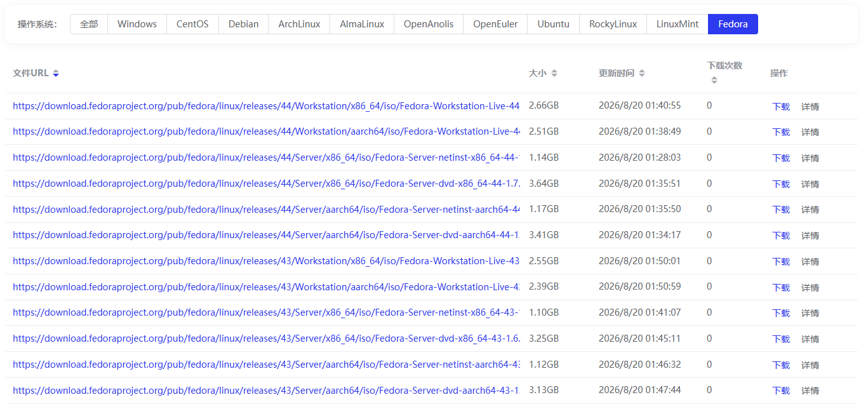Open 详情 in the 1.14GB row
Screen dimensions: 868x409
coord(810,158)
